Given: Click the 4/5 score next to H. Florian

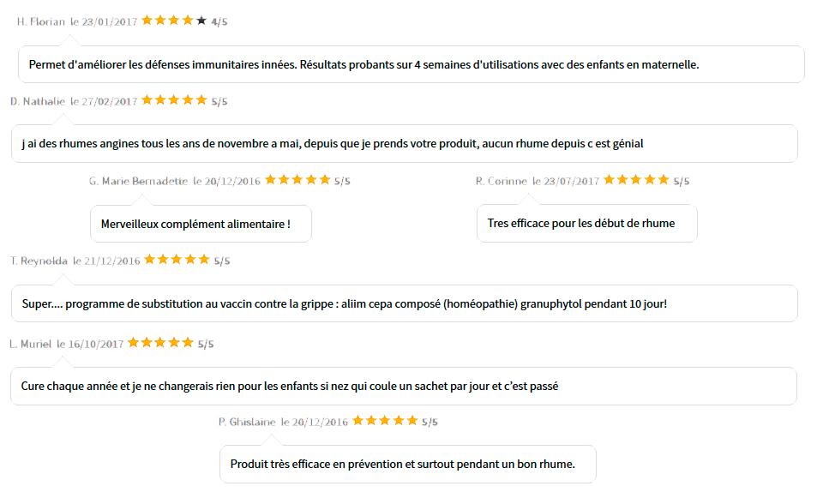Looking at the screenshot, I should (219, 22).
